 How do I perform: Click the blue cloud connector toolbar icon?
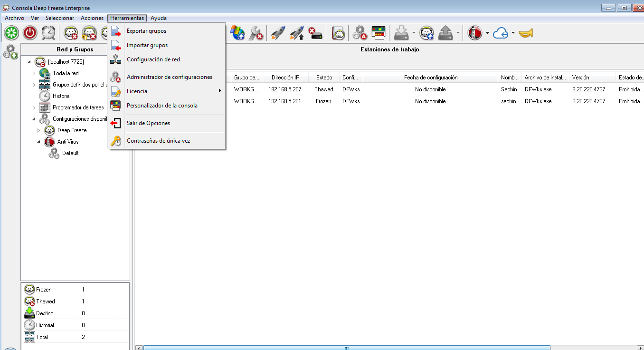[x=501, y=33]
